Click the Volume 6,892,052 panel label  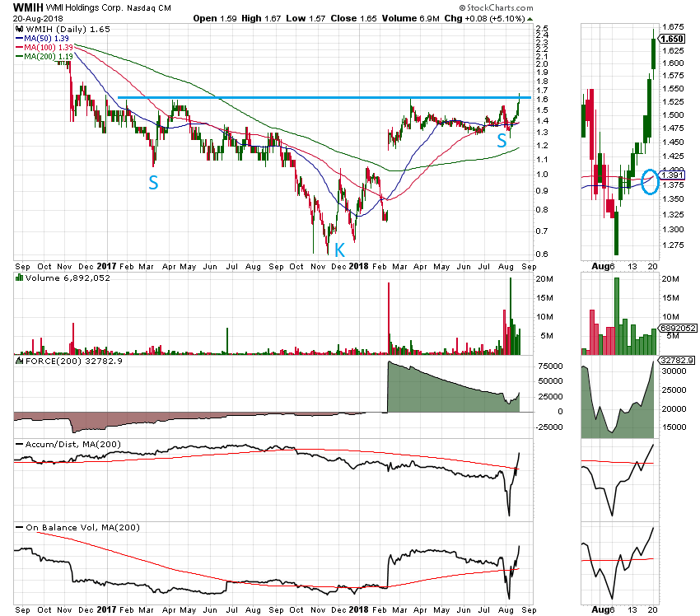tap(68, 278)
